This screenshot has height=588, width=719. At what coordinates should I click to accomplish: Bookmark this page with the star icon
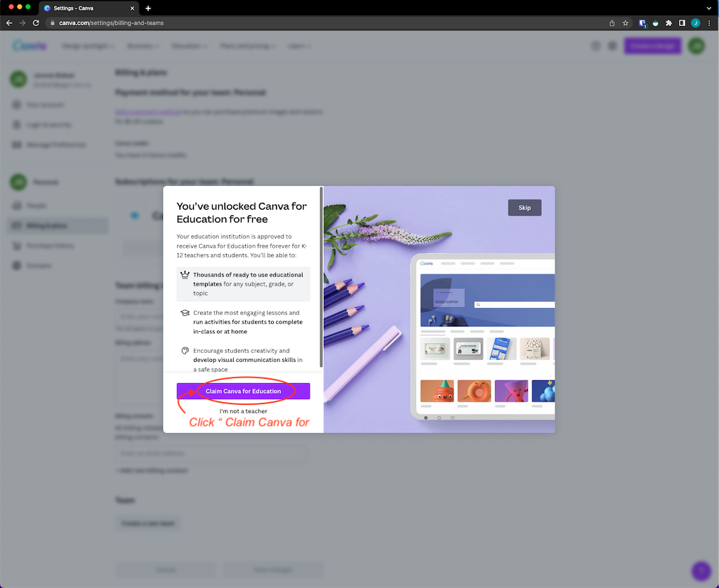(625, 23)
